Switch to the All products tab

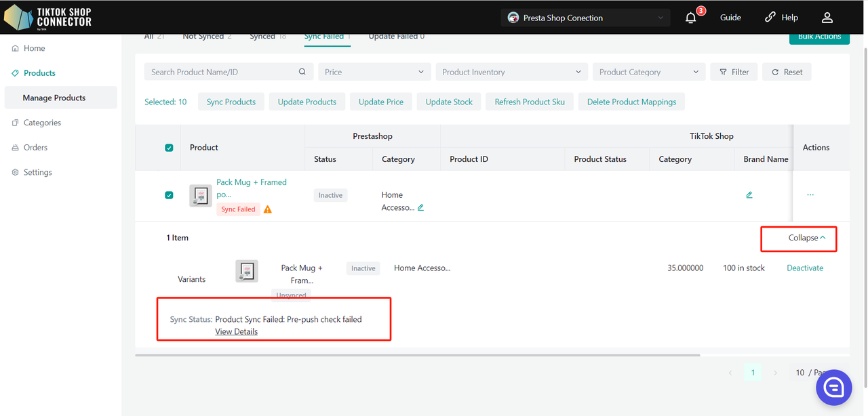[155, 37]
